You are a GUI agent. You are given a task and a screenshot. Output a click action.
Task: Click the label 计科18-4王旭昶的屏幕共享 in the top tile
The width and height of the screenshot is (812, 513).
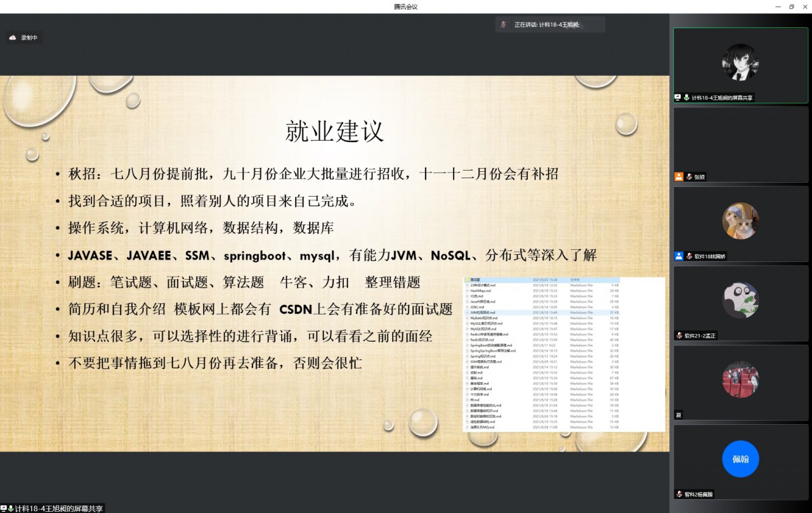click(x=722, y=98)
